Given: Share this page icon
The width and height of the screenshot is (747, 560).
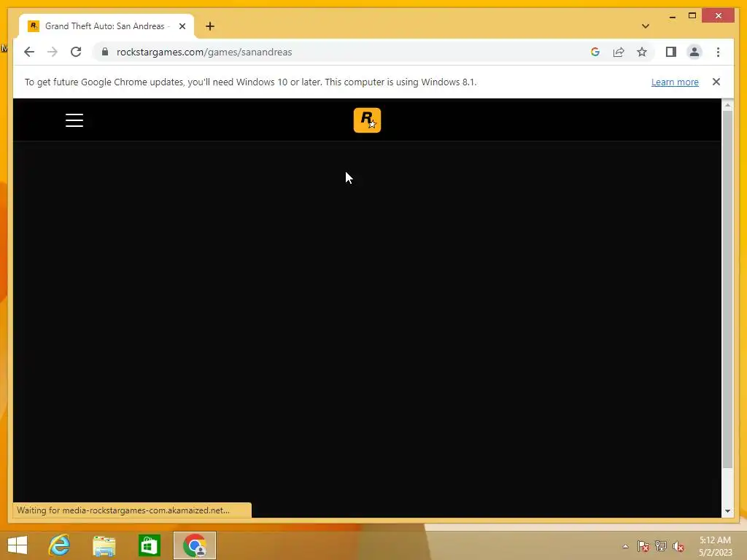Looking at the screenshot, I should click(x=619, y=52).
